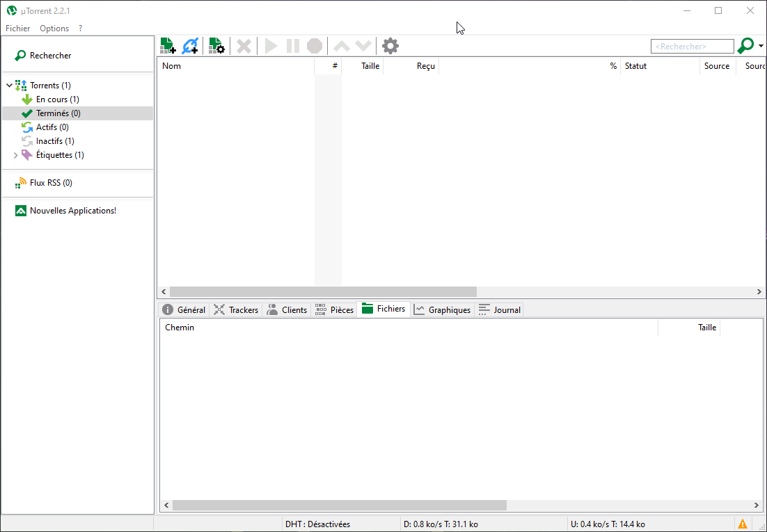Screen dimensions: 767x532
Task: Click files pane scroll right arrow
Action: pos(757,505)
